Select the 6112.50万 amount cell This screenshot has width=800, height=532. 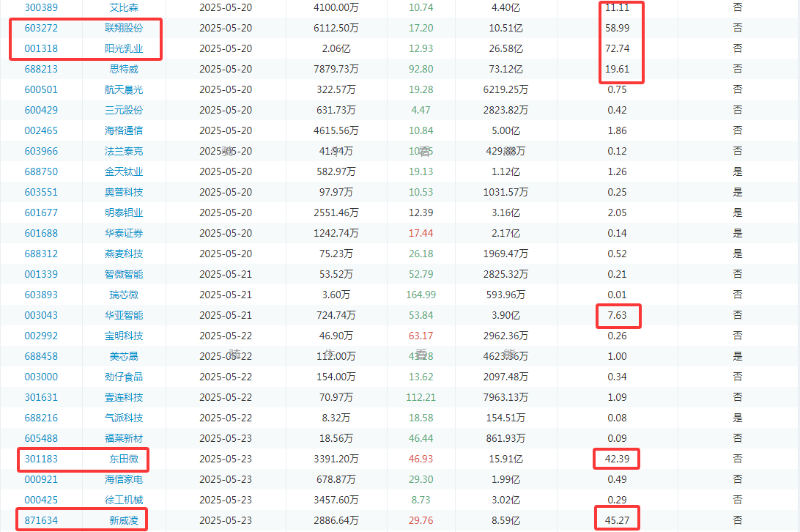click(x=336, y=28)
